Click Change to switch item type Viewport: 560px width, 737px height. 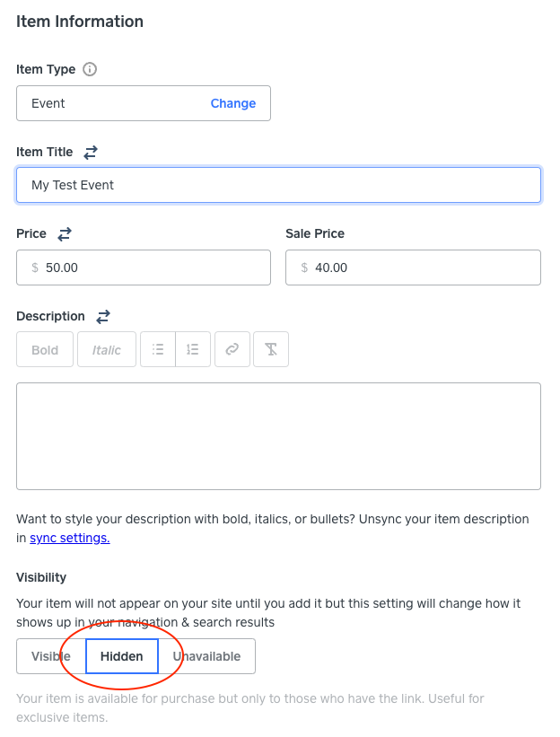(233, 103)
